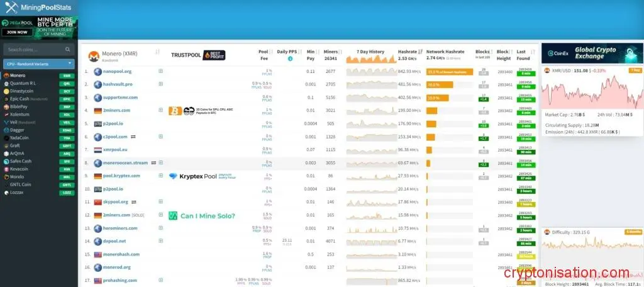Expand details for moneroocean.stream row

[160, 163]
